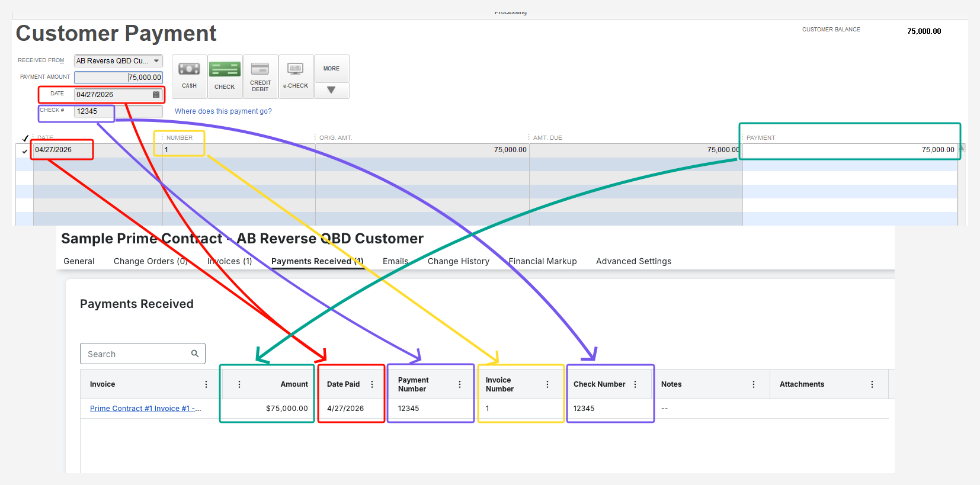Screen dimensions: 980x485
Task: Click the 4/27/2026 Date Paid cell
Action: pos(351,409)
